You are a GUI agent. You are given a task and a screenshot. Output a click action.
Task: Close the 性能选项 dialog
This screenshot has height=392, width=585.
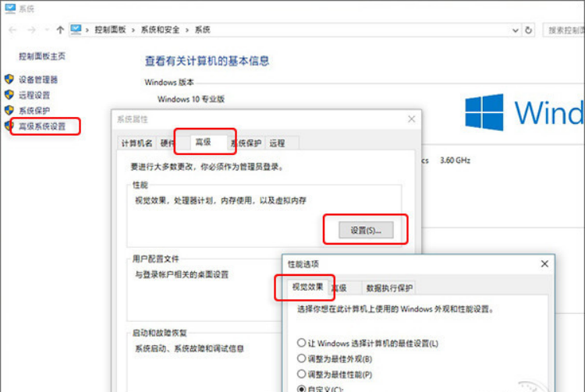(x=544, y=264)
